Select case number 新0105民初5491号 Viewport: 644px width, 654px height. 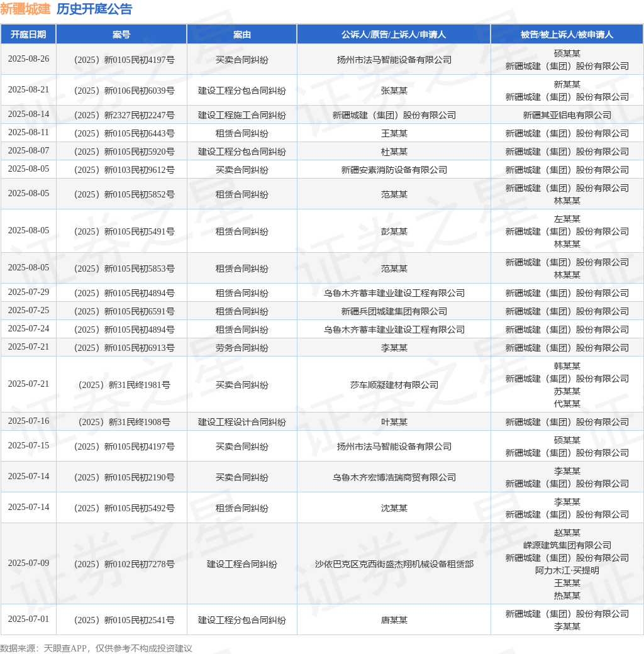click(125, 231)
